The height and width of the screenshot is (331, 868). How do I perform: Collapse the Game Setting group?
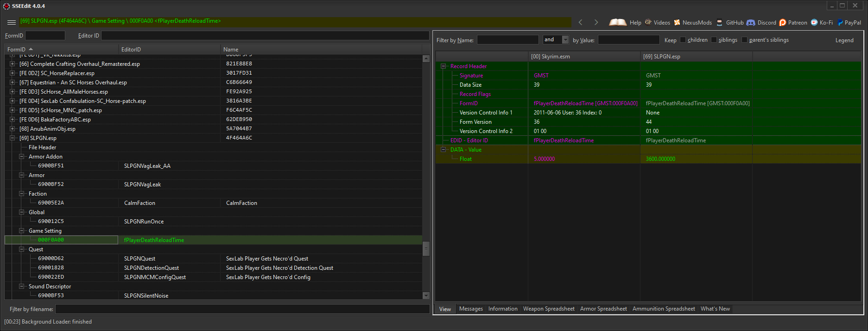[x=22, y=231]
